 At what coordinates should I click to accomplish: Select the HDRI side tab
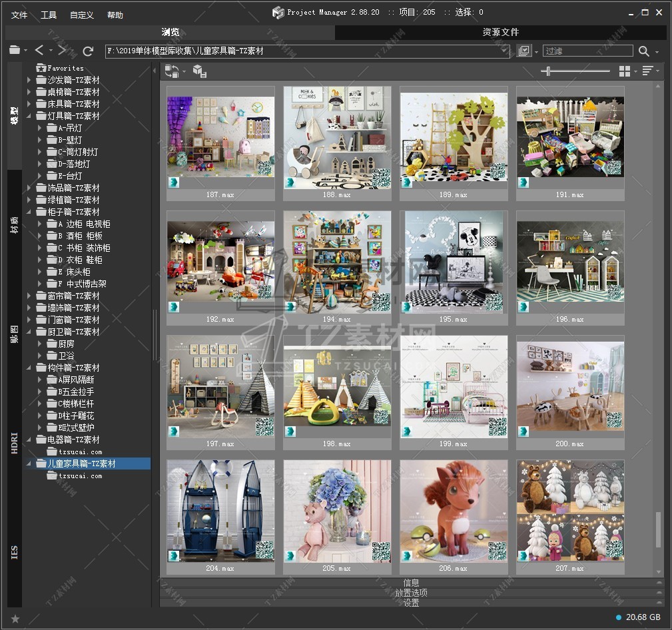(x=15, y=444)
